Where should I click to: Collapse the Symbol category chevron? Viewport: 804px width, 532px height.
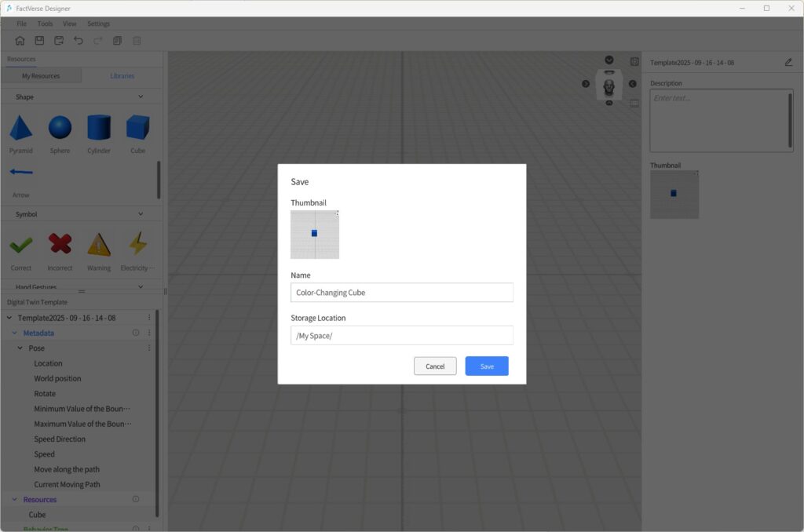[141, 214]
